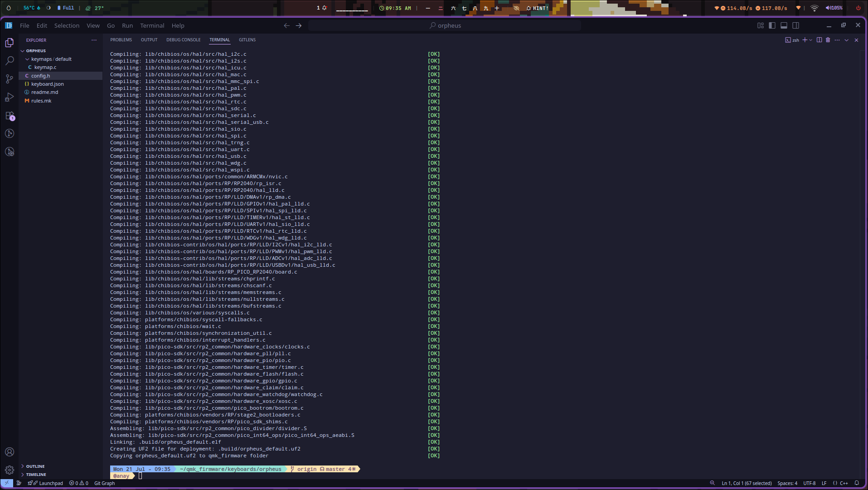The height and width of the screenshot is (490, 868).
Task: Kill the terminal with trash icon
Action: point(828,40)
